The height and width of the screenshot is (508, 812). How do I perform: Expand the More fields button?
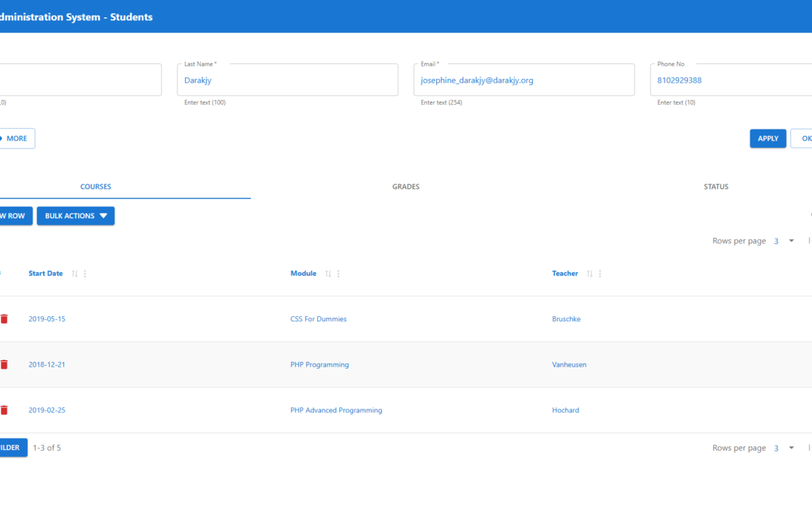pyautogui.click(x=16, y=138)
